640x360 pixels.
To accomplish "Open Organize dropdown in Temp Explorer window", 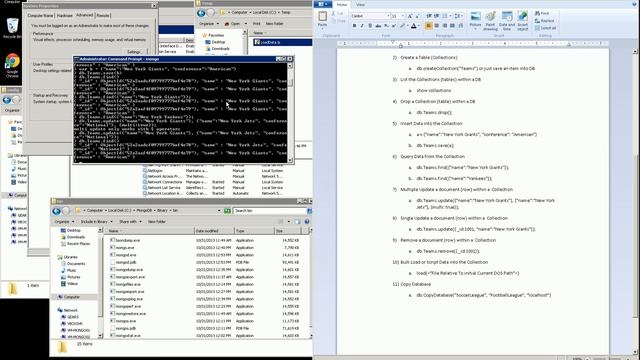I will 209,24.
